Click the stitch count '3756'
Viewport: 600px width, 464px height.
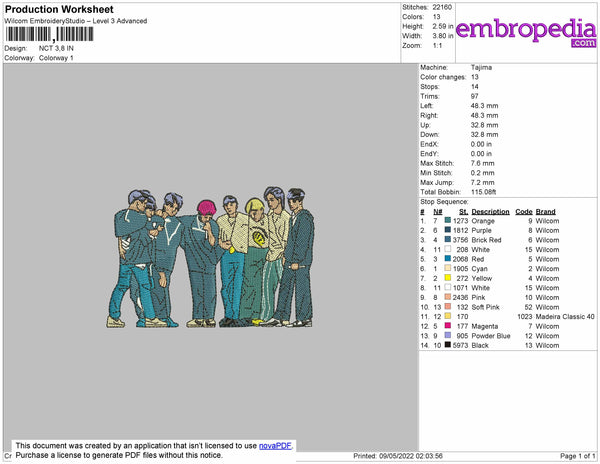click(460, 240)
